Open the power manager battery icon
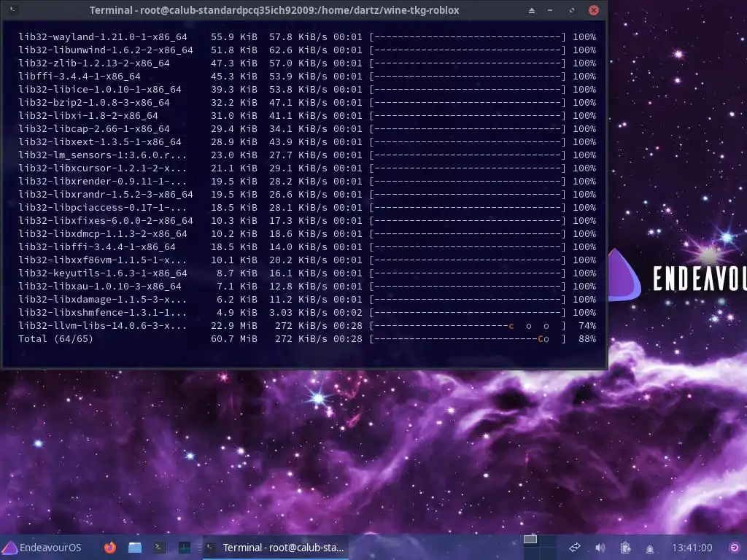747x560 pixels. (x=625, y=548)
